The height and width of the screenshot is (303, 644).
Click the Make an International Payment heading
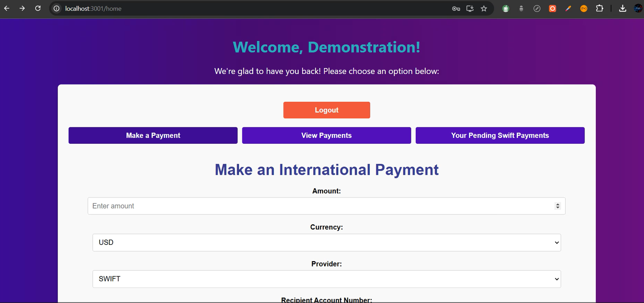326,170
